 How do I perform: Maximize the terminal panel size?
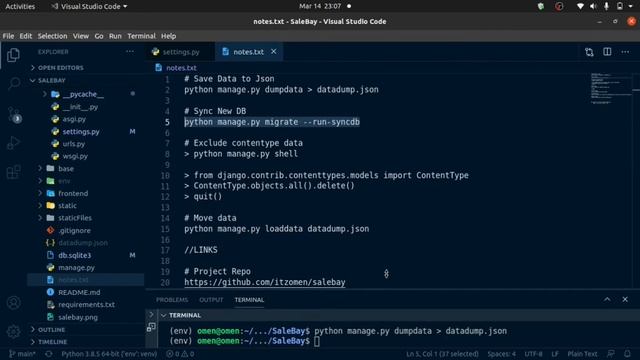(x=607, y=299)
